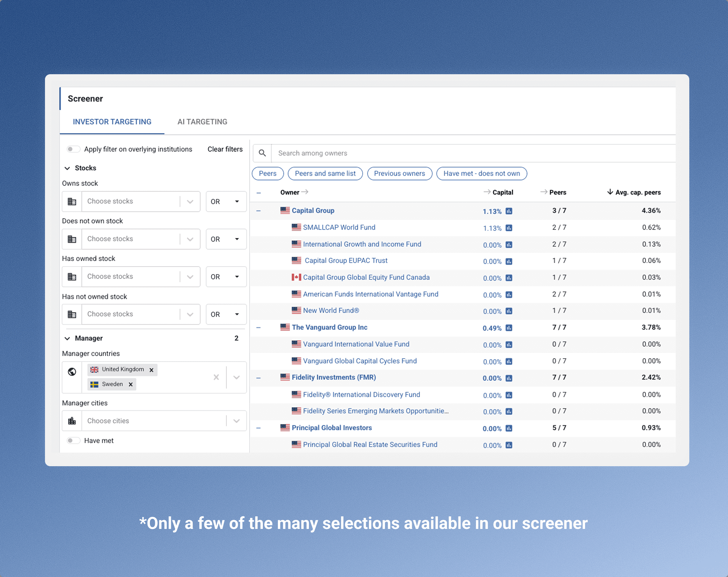Open chart icon for Vanguard Global Capital Cycles Fund
Image resolution: width=728 pixels, height=577 pixels.
tap(509, 361)
